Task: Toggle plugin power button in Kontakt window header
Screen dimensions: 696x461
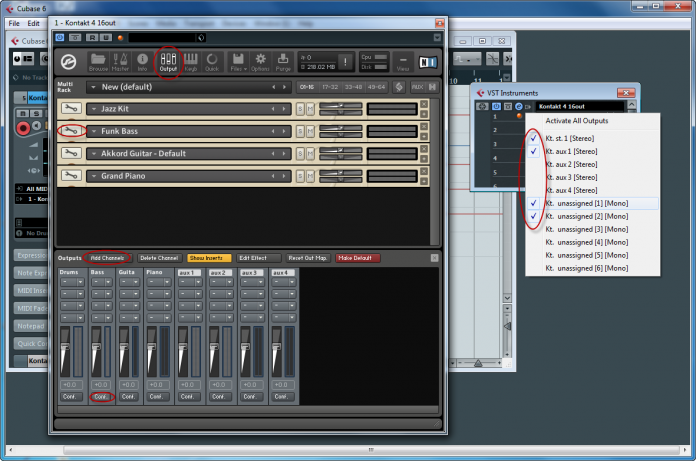Action: [60, 38]
